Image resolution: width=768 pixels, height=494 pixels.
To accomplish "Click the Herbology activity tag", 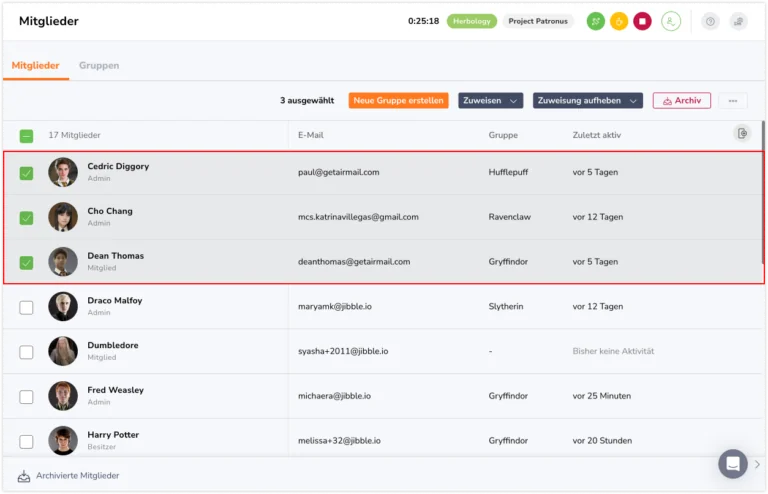I will (471, 21).
